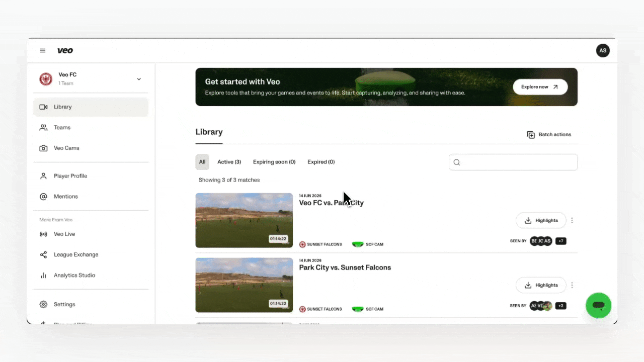This screenshot has width=644, height=362.
Task: Click the veo logo
Action: tap(65, 51)
